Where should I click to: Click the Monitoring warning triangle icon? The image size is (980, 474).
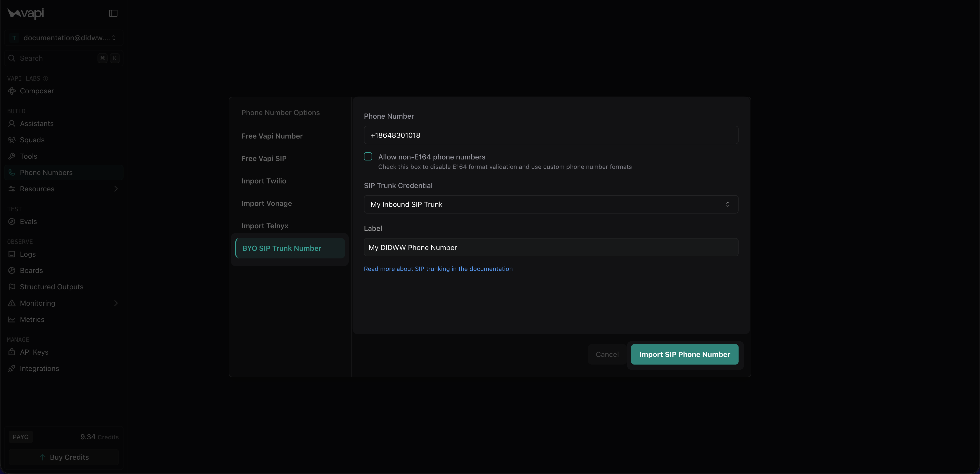pos(12,303)
